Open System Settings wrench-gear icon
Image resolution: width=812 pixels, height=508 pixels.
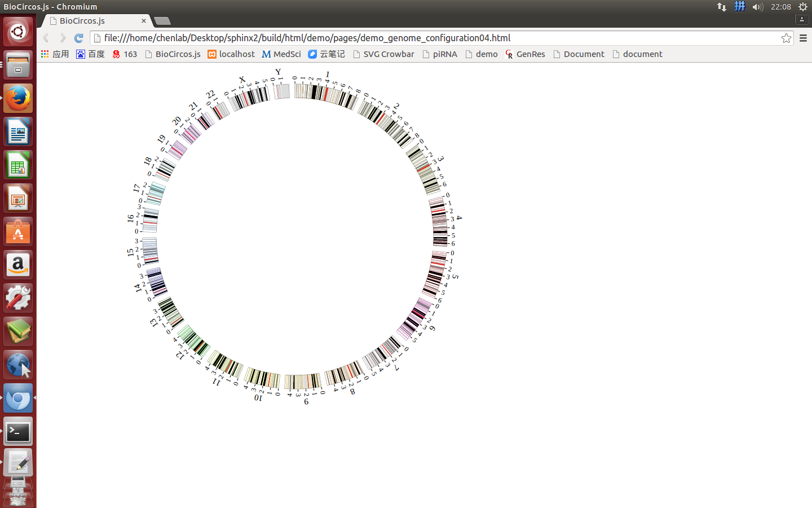[18, 298]
